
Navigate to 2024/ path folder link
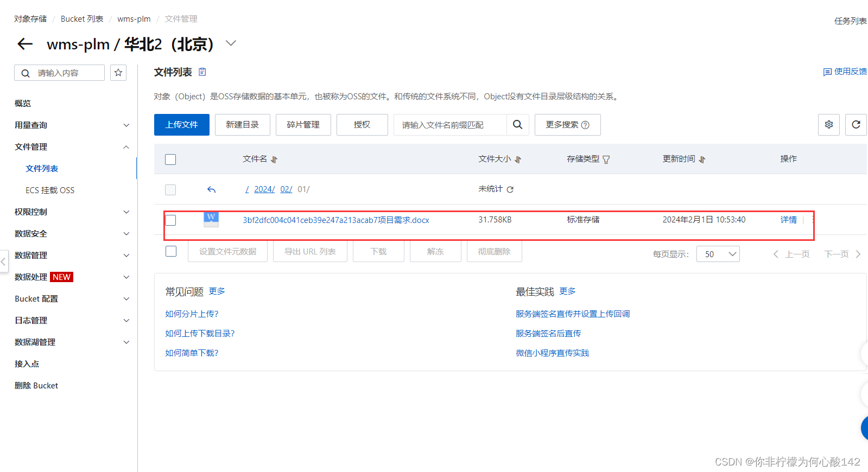(x=264, y=189)
